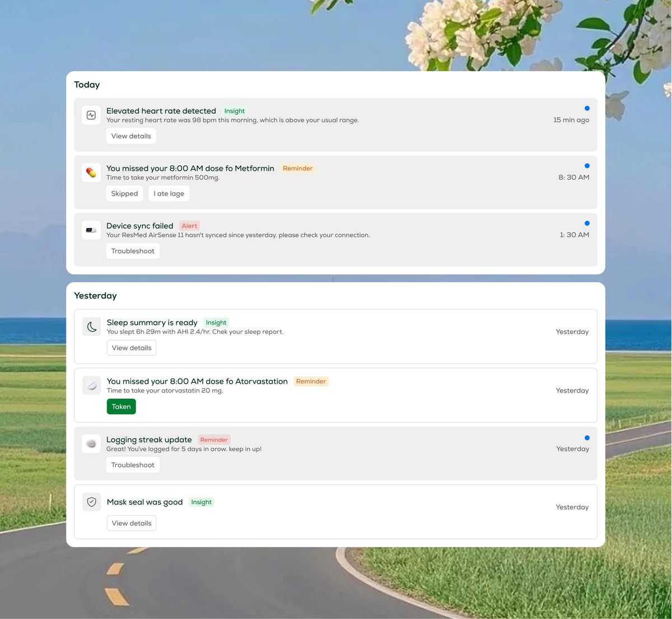Click the 'Yesterday' section heading
Viewport: 672px width, 619px height.
pos(95,296)
